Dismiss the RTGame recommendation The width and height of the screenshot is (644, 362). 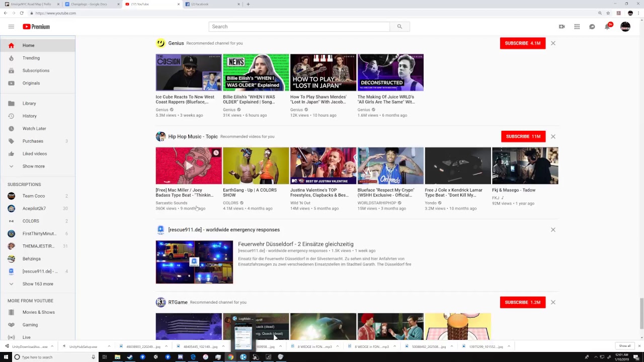[x=553, y=302]
